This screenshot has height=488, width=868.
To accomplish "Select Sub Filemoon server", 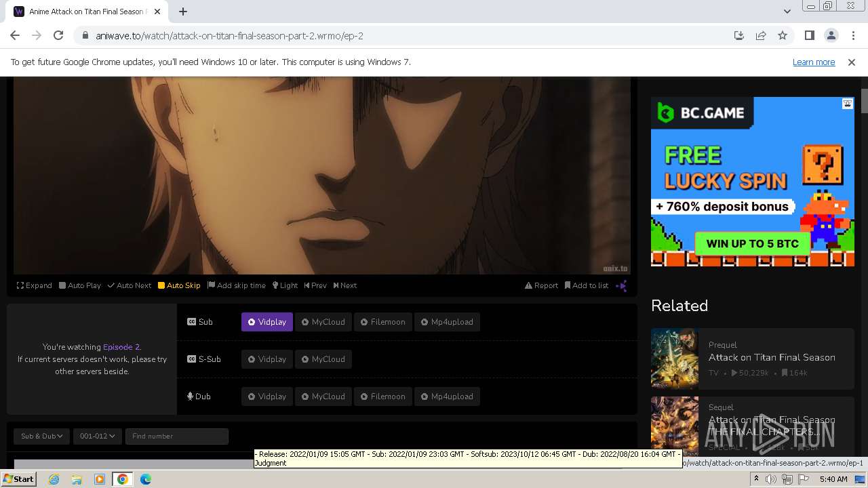I will pyautogui.click(x=382, y=322).
